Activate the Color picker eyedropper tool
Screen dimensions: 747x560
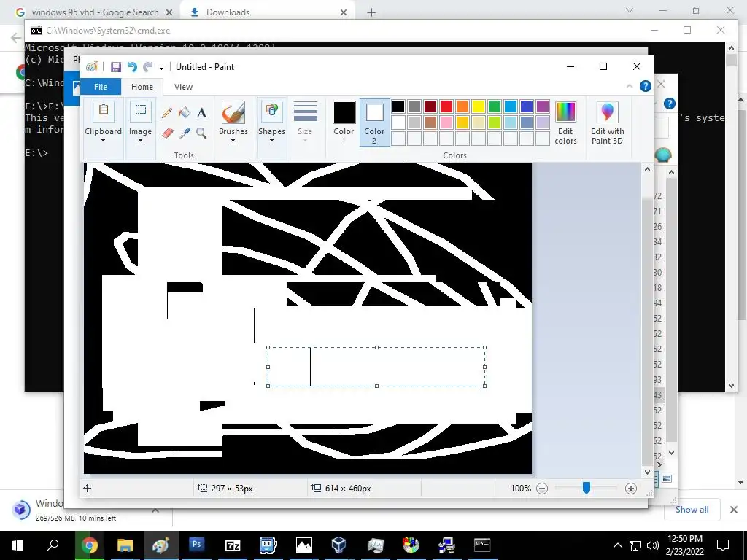[x=185, y=133]
